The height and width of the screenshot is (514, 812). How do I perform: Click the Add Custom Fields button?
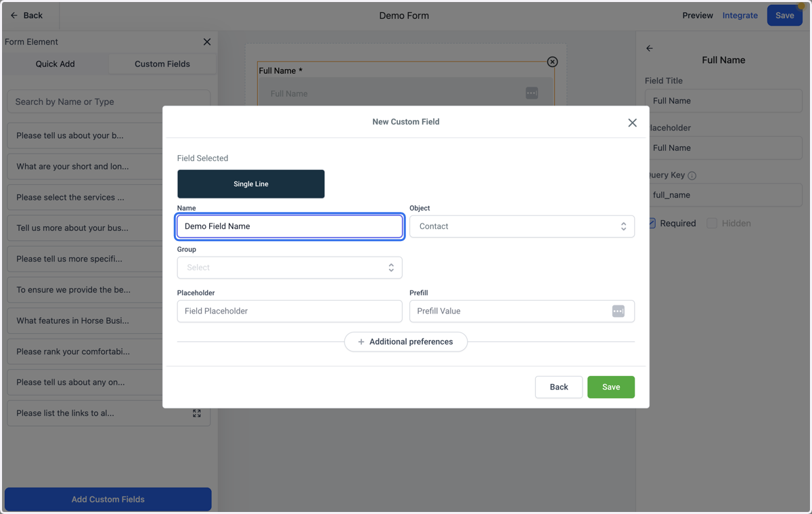108,499
